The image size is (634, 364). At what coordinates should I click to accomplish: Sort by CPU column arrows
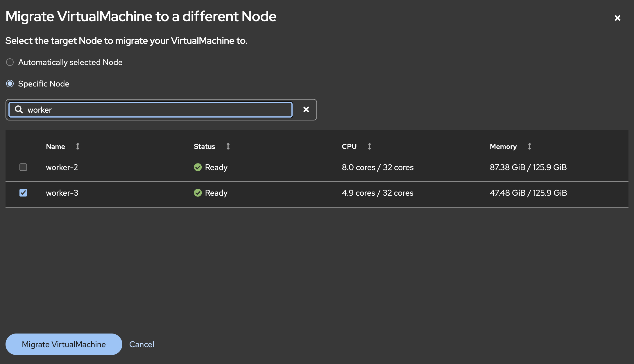(x=369, y=146)
